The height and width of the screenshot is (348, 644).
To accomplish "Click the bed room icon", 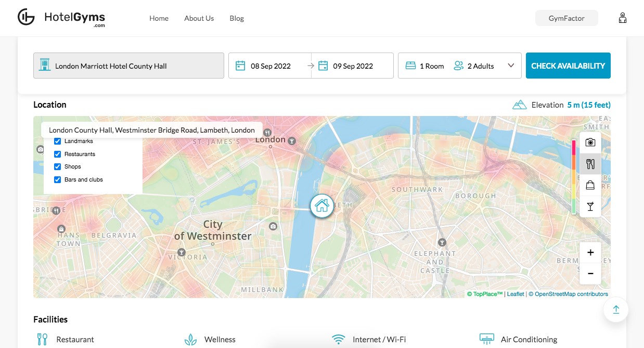I will pyautogui.click(x=410, y=66).
